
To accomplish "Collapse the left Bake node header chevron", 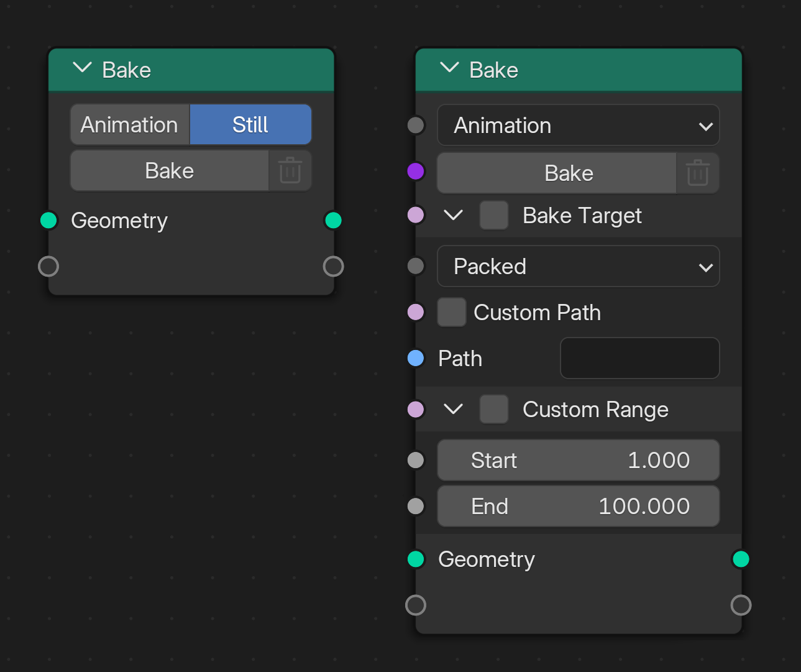I will pyautogui.click(x=82, y=68).
